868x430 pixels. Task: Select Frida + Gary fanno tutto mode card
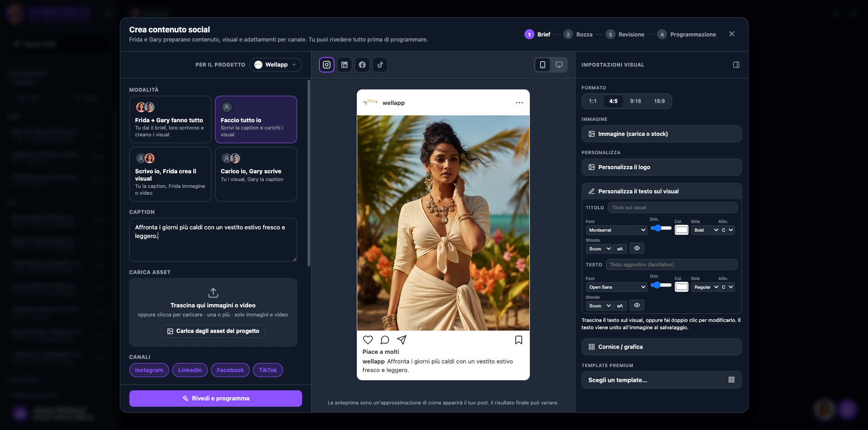(x=170, y=119)
